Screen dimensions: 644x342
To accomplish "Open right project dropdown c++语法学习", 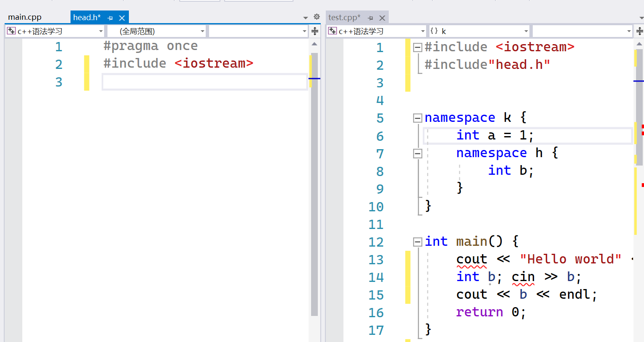I will tap(377, 31).
